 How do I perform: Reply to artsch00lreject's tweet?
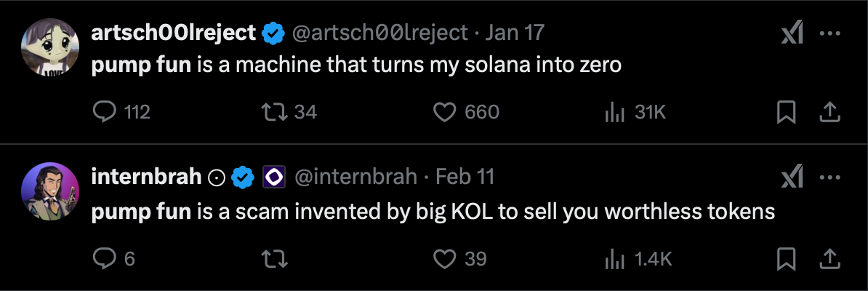point(106,112)
